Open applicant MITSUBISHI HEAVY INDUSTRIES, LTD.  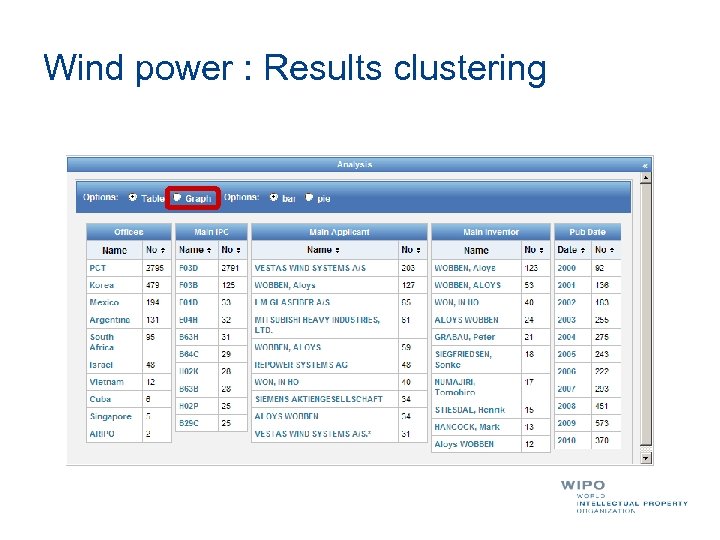317,325
